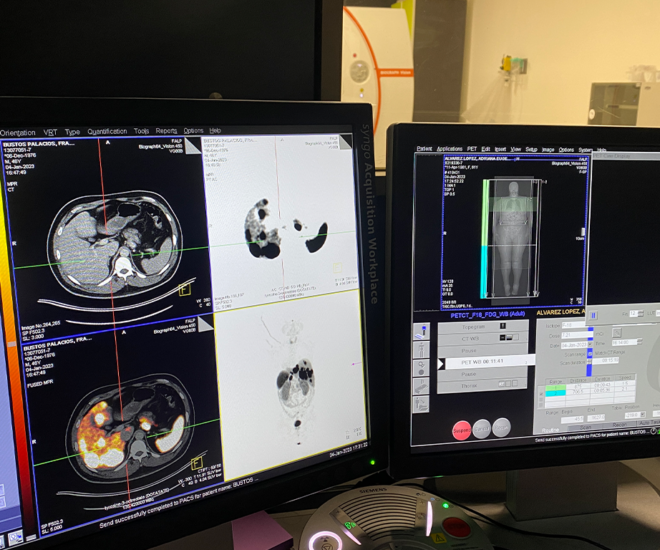Click orientation cube in PET axial viewport
Screen dimensions: 660x550
click(338, 268)
